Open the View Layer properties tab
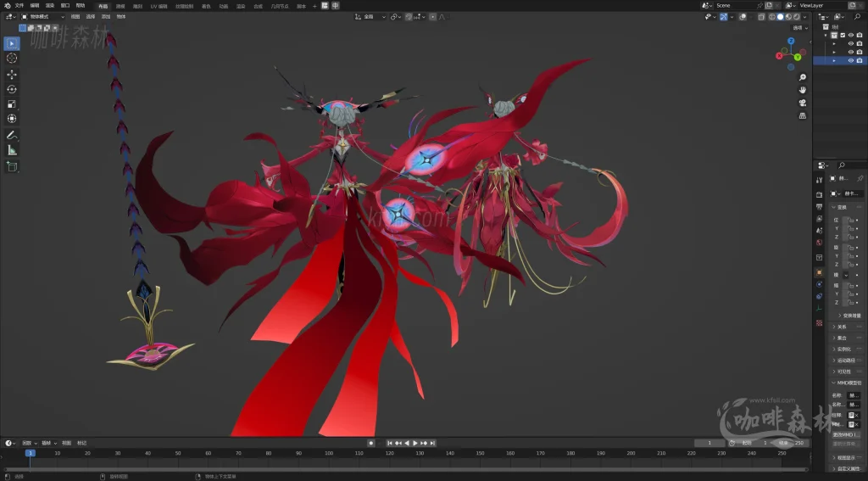 point(820,218)
